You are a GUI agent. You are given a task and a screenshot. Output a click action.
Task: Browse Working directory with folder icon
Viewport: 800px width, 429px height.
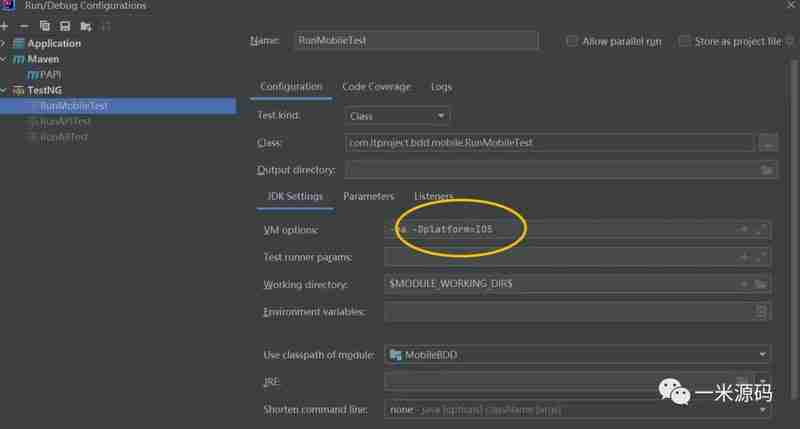761,284
